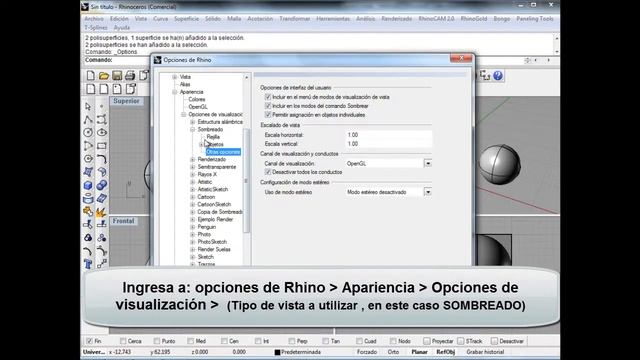
Task: Select the Point tool in left toolbar
Action: click(102, 107)
